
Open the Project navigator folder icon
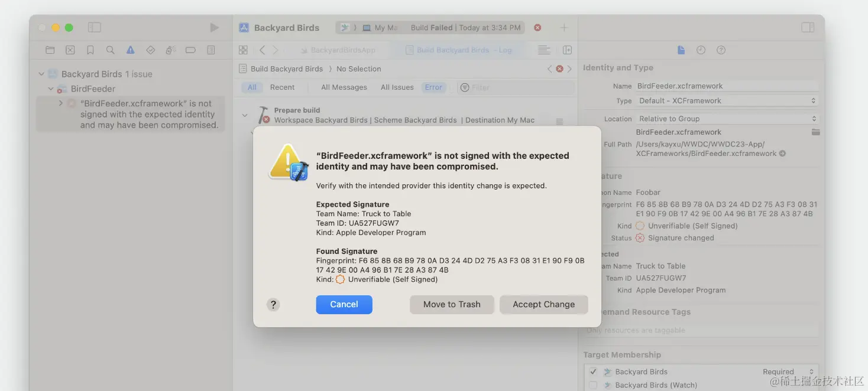pos(50,50)
